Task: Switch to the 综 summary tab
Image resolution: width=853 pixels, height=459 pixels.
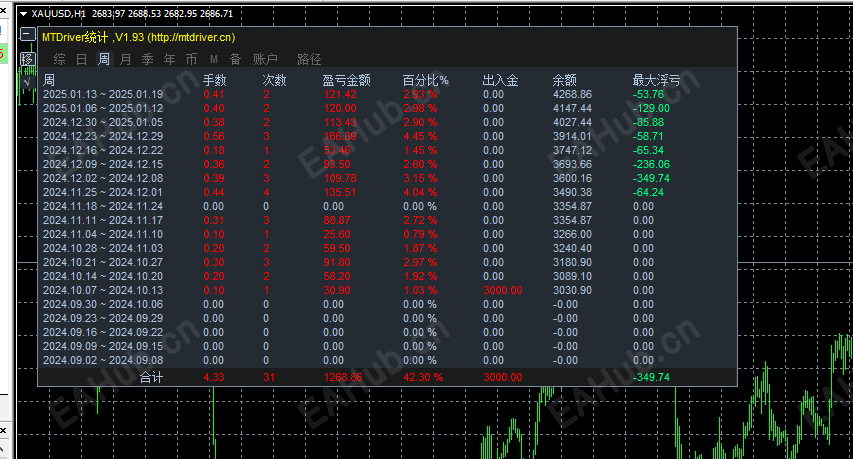Action: coord(59,59)
